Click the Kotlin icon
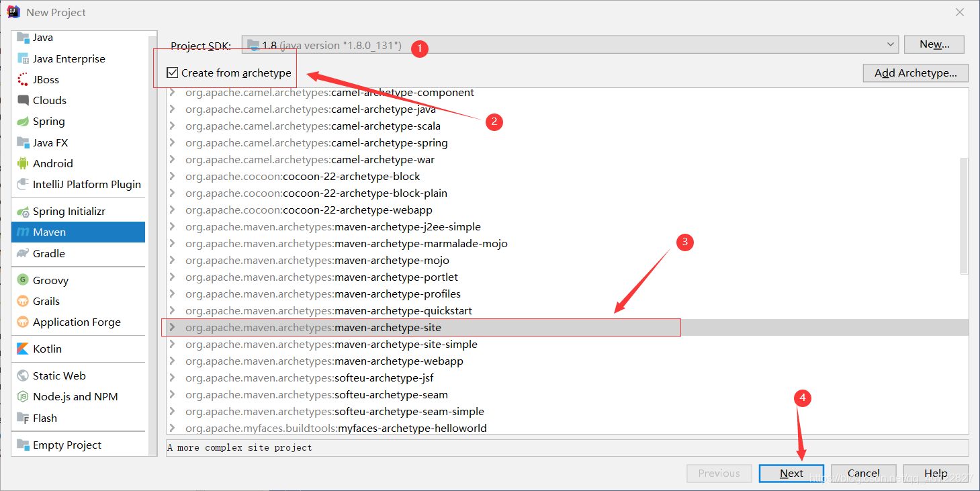The width and height of the screenshot is (980, 491). point(23,349)
